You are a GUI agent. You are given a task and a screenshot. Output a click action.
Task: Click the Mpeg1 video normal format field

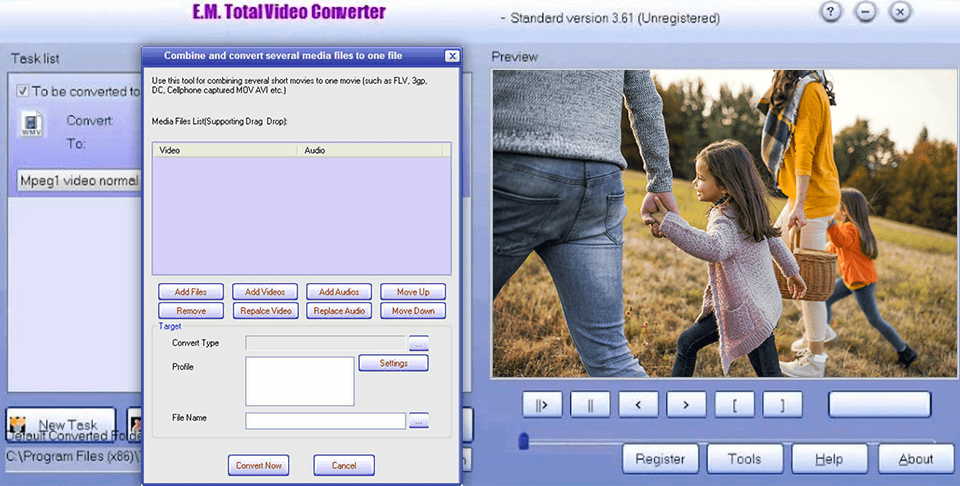[79, 181]
